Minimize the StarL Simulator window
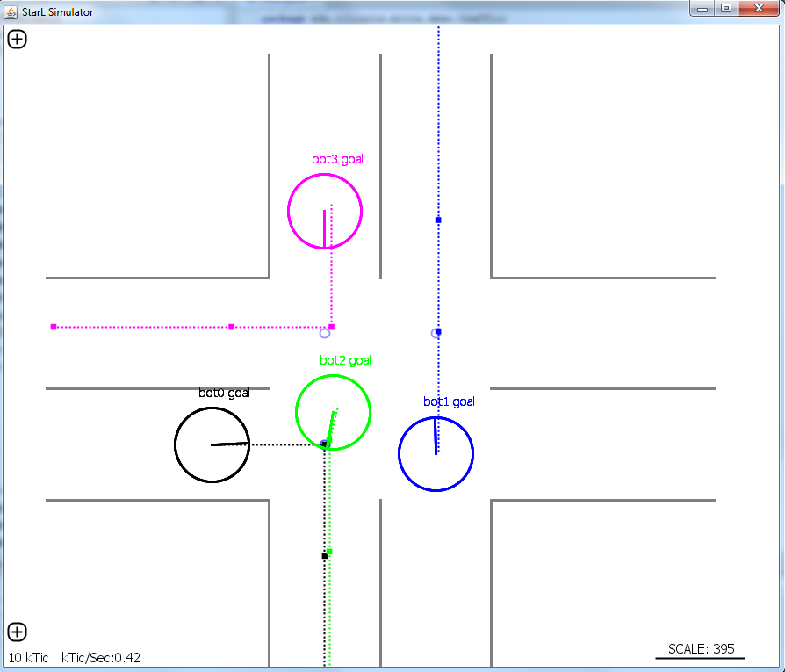The width and height of the screenshot is (785, 672). pyautogui.click(x=702, y=9)
